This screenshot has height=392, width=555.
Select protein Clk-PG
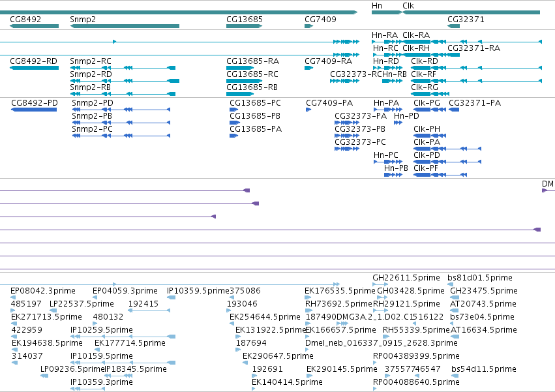427,103
